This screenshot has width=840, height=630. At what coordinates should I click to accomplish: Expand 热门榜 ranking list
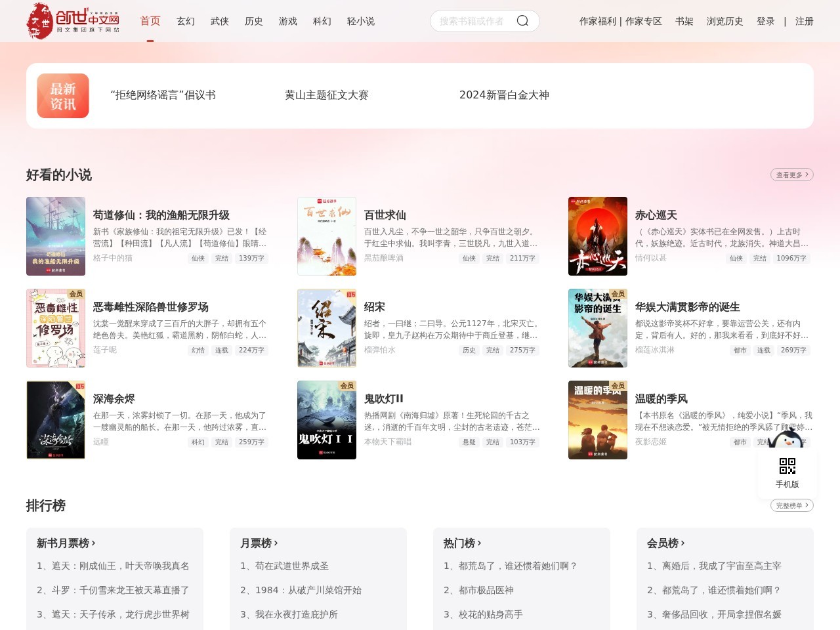462,543
